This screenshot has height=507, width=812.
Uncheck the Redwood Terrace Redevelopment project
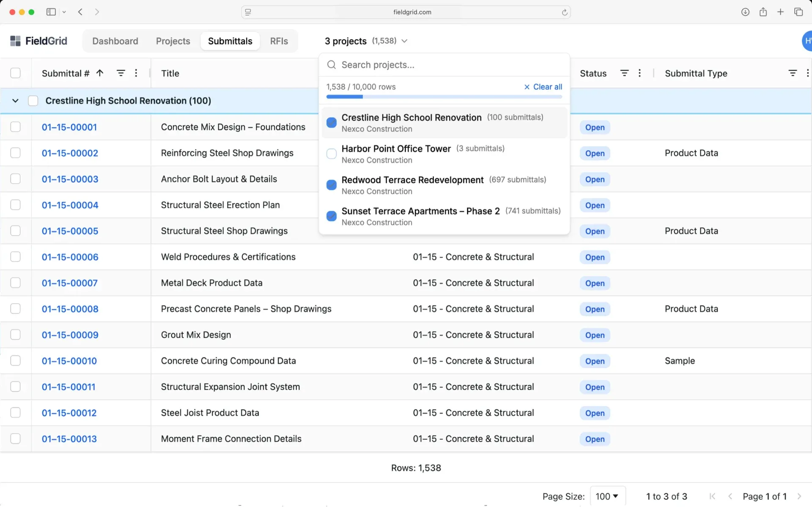point(332,185)
